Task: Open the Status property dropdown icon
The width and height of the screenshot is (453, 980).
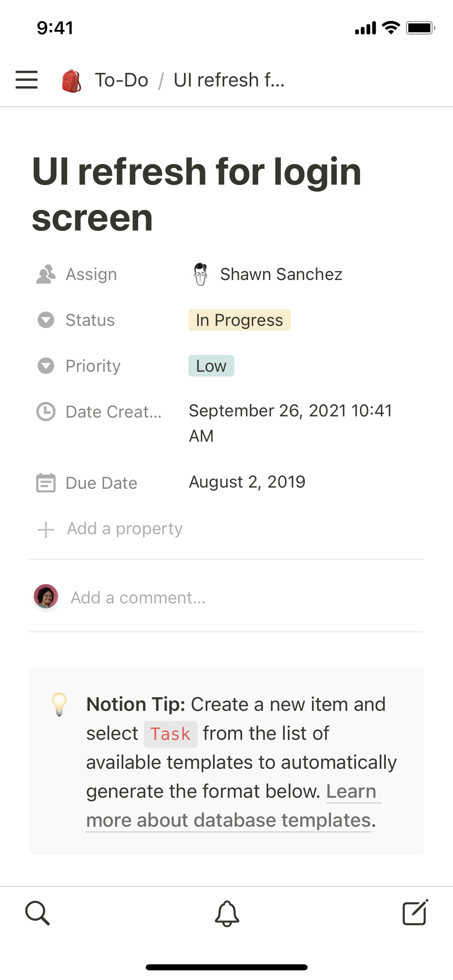Action: (46, 320)
